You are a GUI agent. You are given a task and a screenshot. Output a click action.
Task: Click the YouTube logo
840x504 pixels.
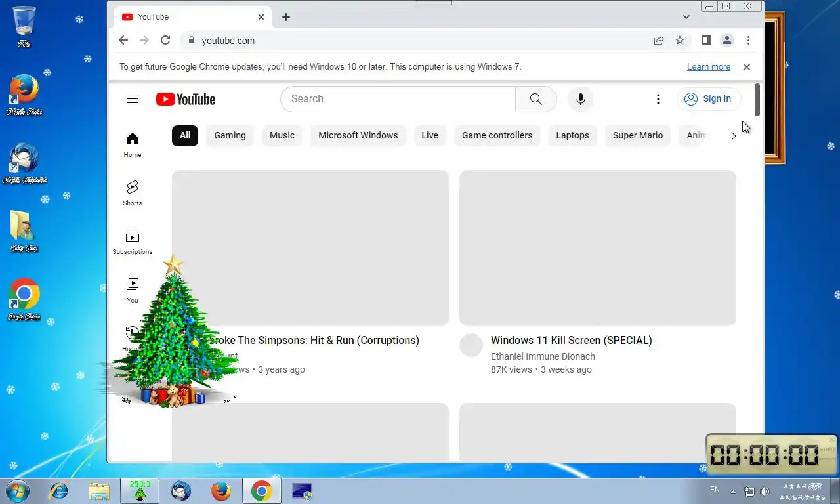click(x=186, y=99)
